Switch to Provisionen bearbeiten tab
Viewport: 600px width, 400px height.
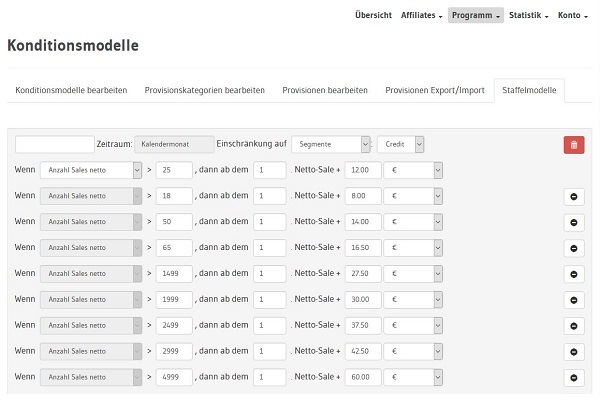click(x=325, y=90)
